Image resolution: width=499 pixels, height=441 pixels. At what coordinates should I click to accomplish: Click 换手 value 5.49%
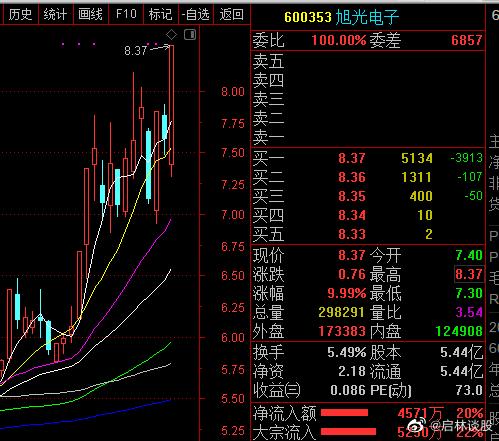tap(347, 352)
